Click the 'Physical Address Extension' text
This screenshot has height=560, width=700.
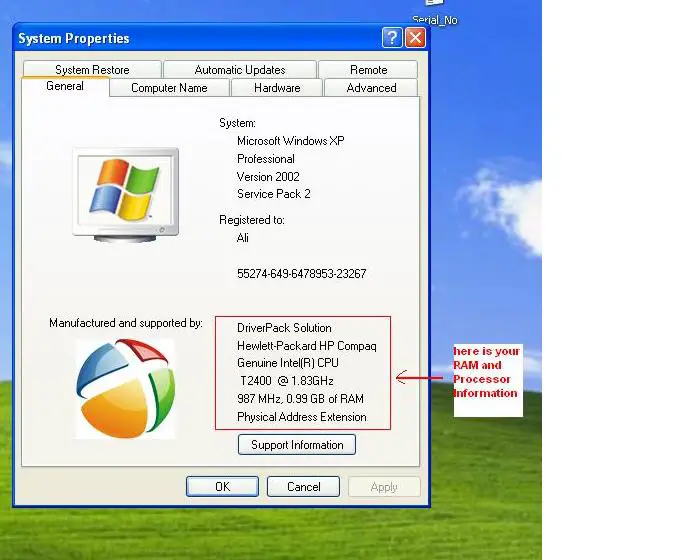pos(302,417)
